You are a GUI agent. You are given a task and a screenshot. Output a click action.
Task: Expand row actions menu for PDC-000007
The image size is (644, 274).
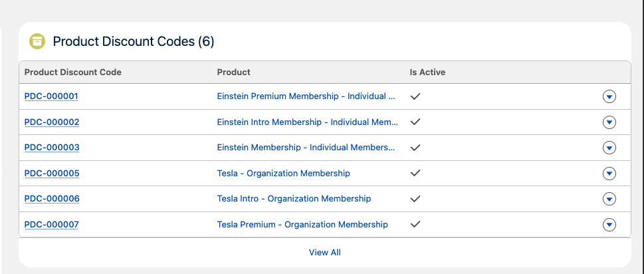click(609, 225)
